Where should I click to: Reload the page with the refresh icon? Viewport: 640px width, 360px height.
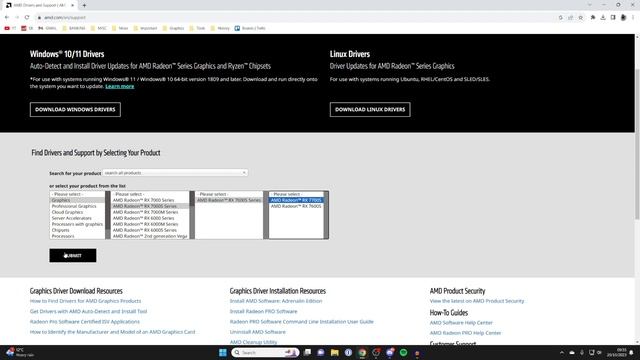point(27,18)
